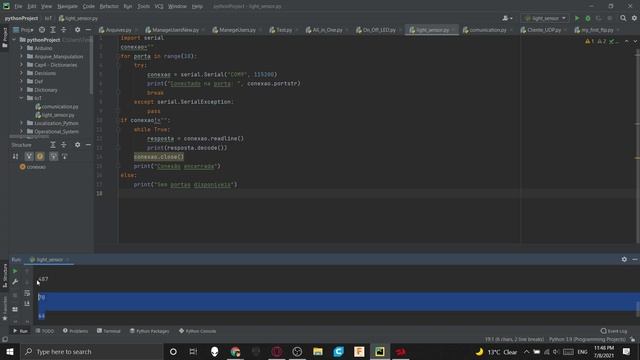
Task: Open Search Everywhere magnifier icon
Action: point(623,18)
